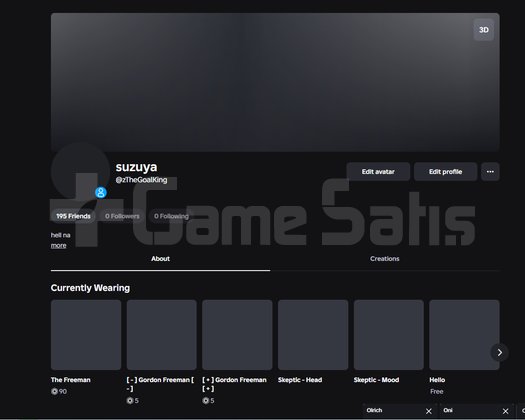The image size is (525, 420).
Task: Open the 0 Following list
Action: coord(171,216)
